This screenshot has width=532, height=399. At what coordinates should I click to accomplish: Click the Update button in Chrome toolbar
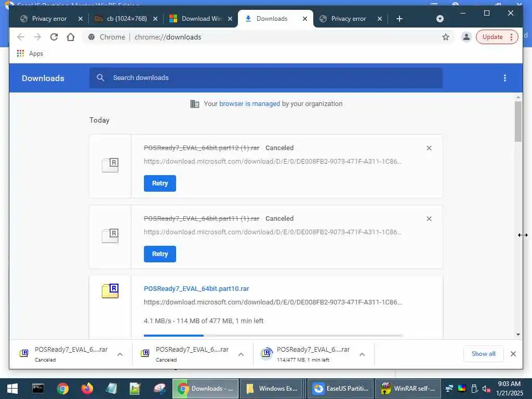click(497, 37)
